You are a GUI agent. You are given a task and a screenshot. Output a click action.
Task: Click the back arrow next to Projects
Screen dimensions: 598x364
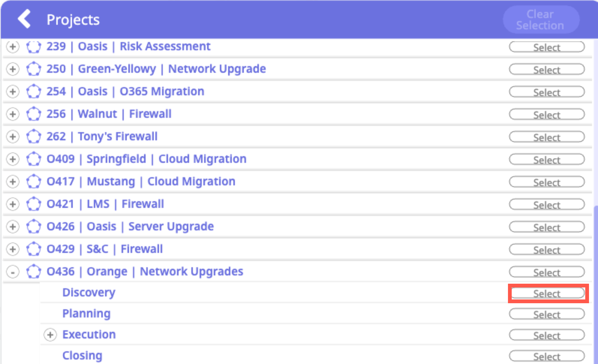coord(24,19)
